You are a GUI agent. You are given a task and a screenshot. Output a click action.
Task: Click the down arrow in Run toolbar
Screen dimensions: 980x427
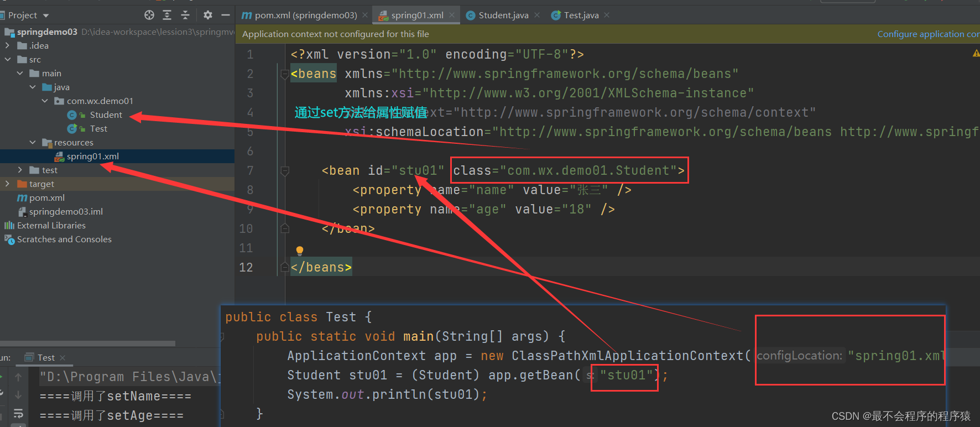[18, 395]
